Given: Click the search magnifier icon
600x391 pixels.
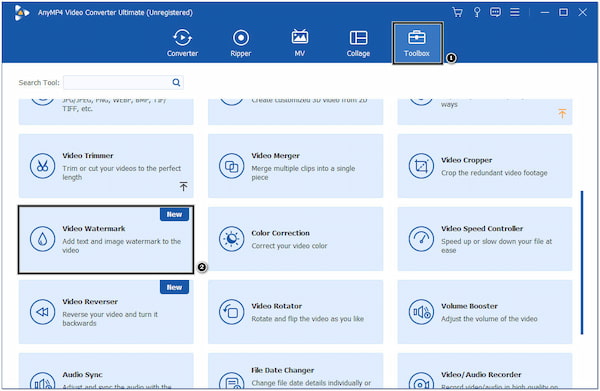Looking at the screenshot, I should 176,82.
